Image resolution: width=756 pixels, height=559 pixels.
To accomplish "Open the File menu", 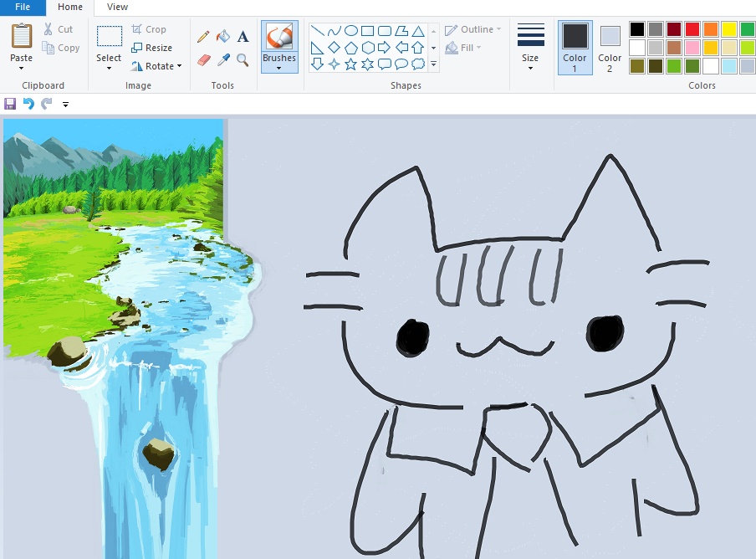I will click(x=23, y=7).
